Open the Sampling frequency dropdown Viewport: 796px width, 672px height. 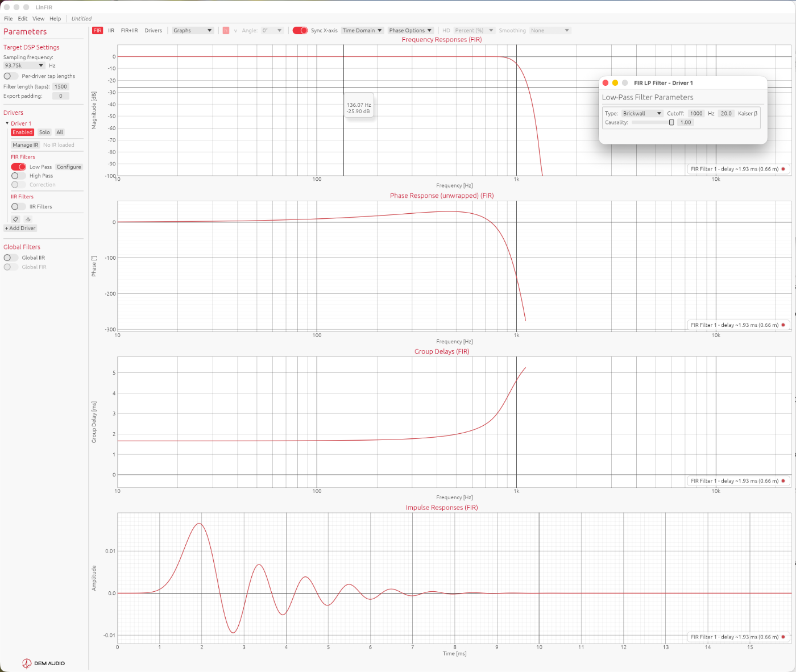click(24, 65)
